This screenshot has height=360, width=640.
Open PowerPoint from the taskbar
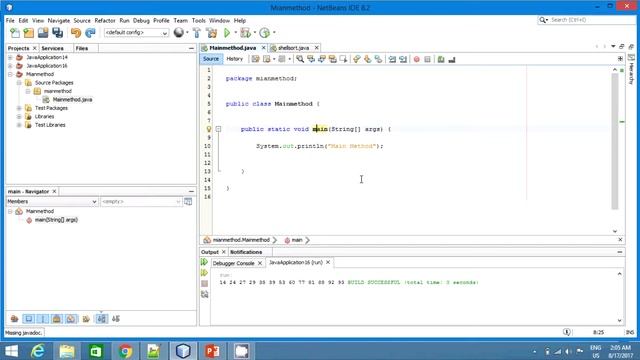point(212,351)
